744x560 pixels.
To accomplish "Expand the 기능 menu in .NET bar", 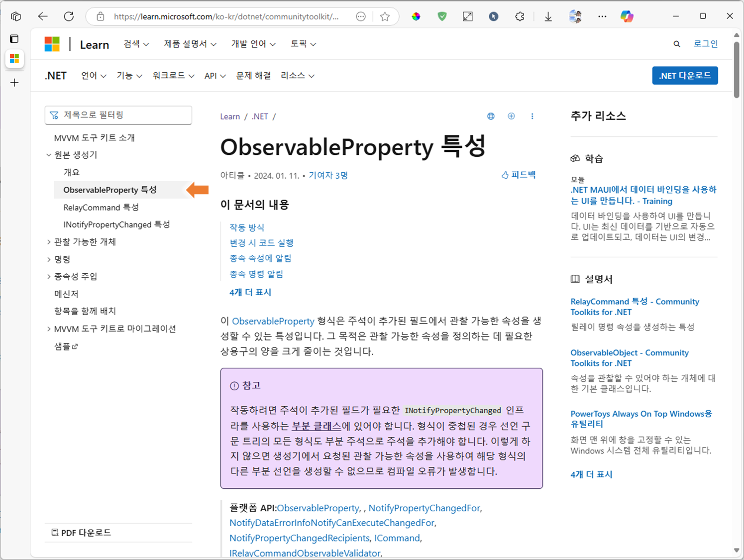I will click(x=129, y=76).
